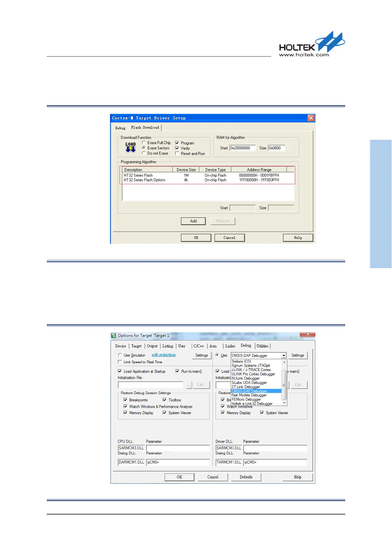
Task: Open the C/C++ tab
Action: coord(199,346)
